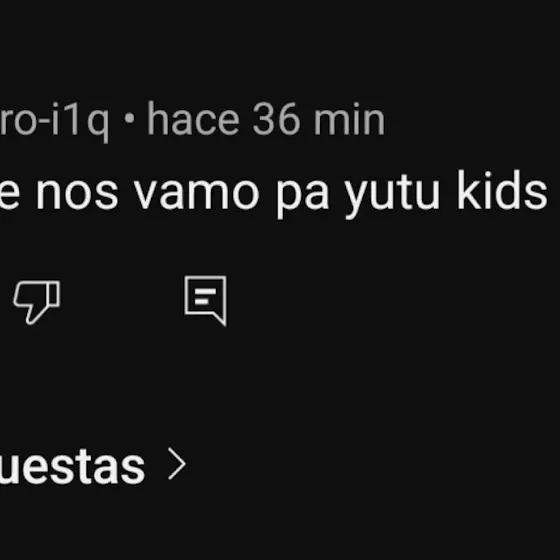Dislike the 'yutu kids' comment
The height and width of the screenshot is (560, 560).
(x=37, y=302)
